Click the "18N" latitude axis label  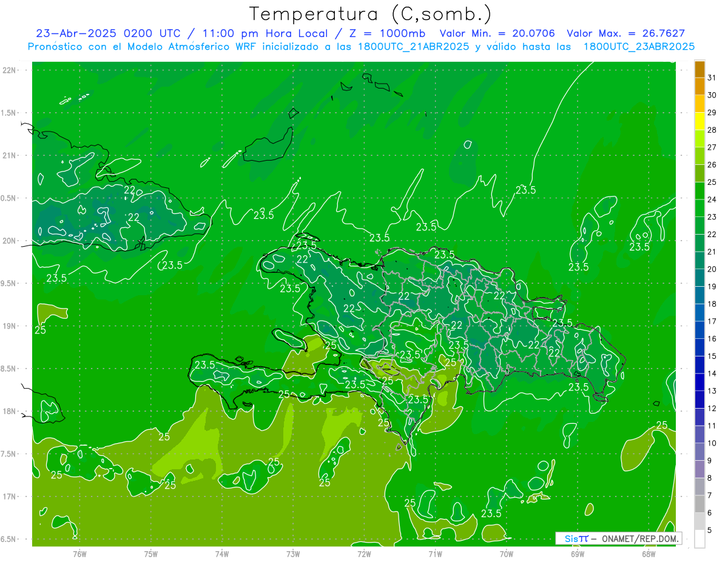[x=10, y=411]
